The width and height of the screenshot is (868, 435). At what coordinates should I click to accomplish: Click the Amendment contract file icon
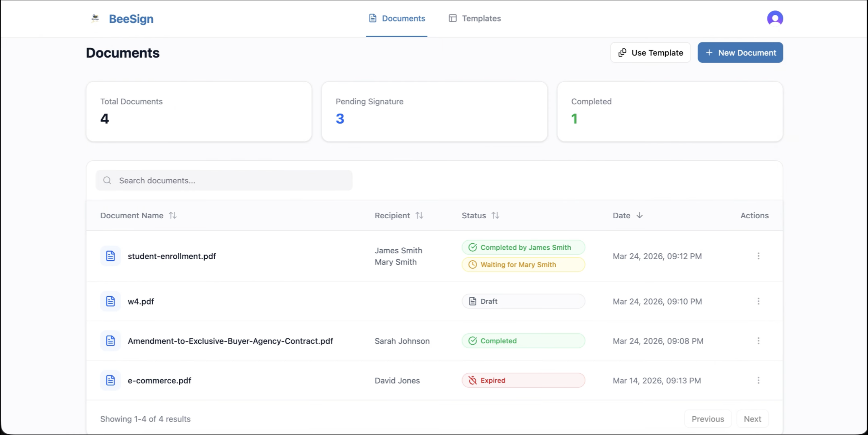[111, 341]
